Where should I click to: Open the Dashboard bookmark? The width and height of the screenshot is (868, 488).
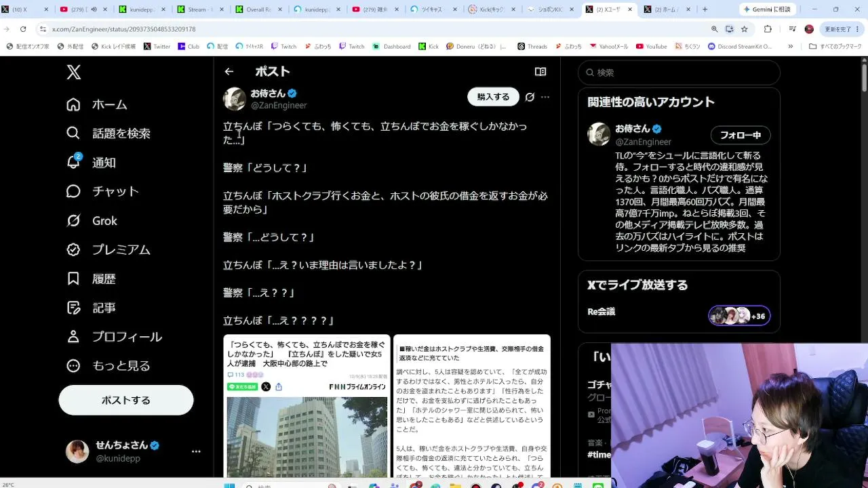391,47
